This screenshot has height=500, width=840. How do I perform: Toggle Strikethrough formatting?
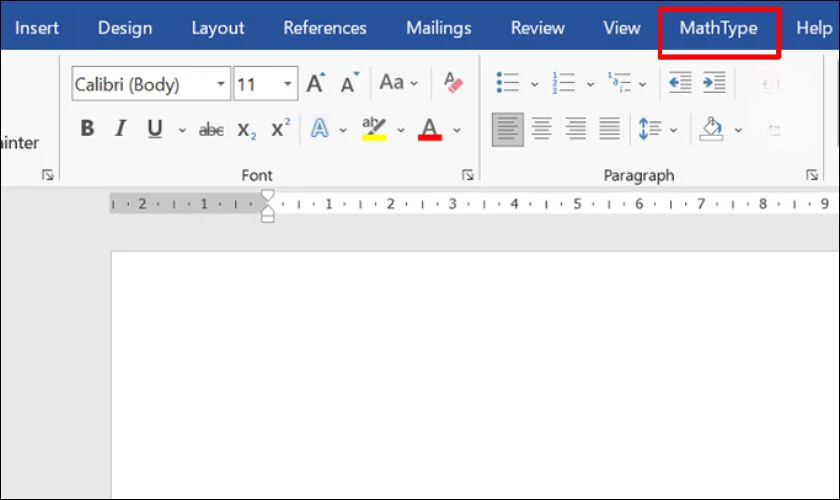[211, 129]
